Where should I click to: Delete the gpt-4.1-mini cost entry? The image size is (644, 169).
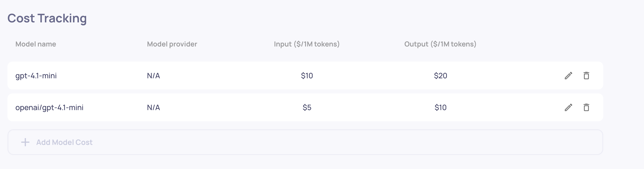pos(586,76)
